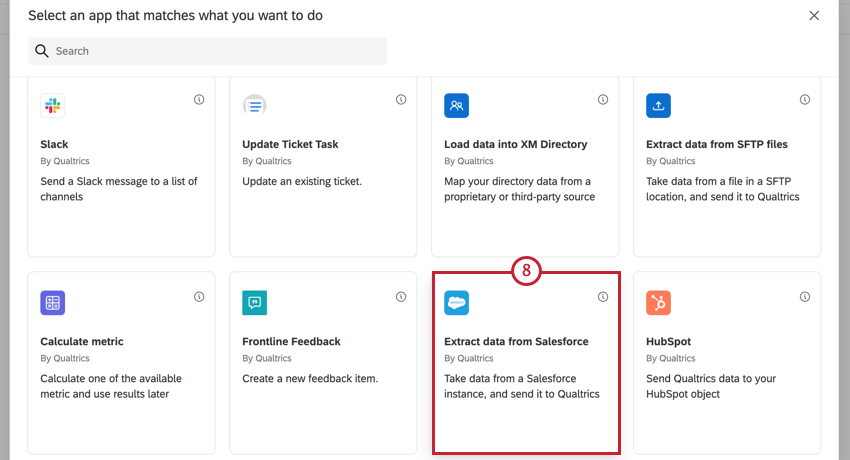Click 'Send Qualtrics data to your HubSpot object' text
Viewport: 850px width, 460px height.
(x=711, y=386)
